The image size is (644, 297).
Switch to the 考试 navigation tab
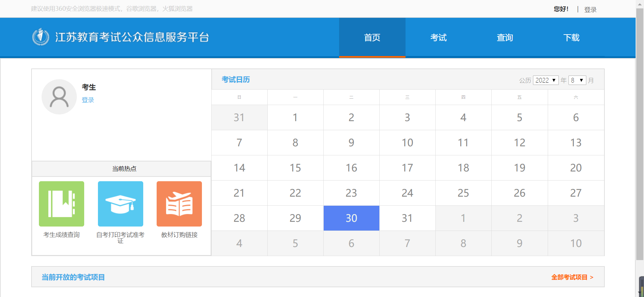438,38
